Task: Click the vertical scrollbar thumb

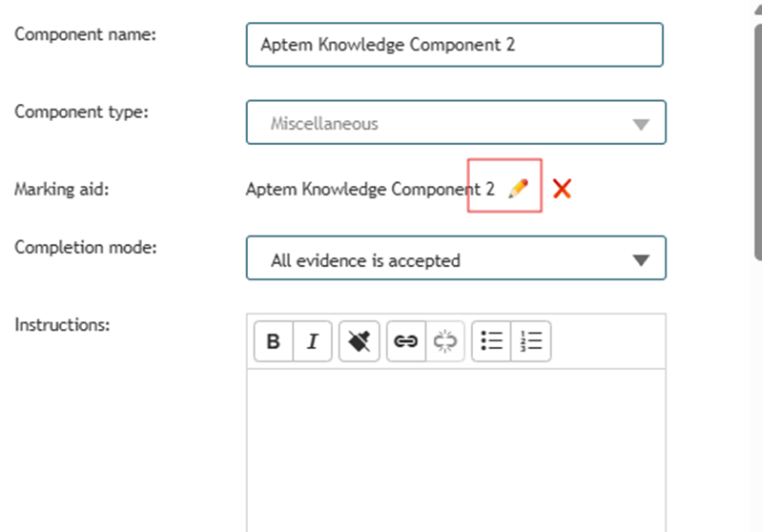Action: click(x=758, y=142)
